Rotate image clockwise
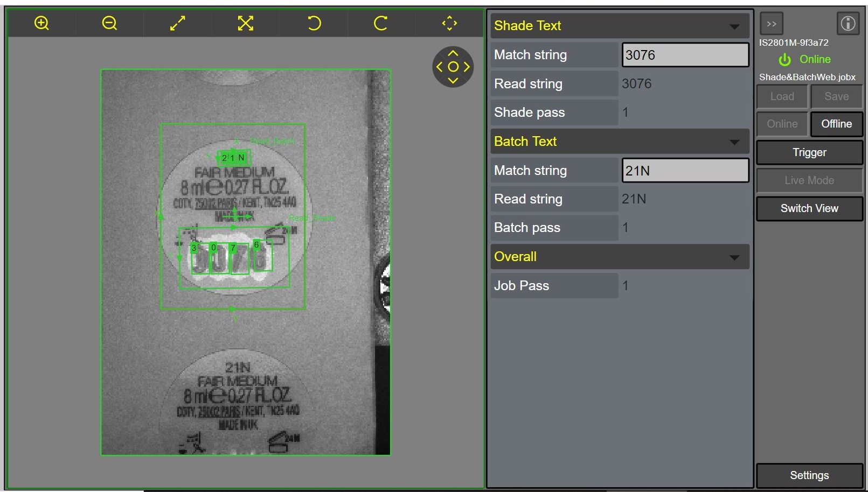This screenshot has width=868, height=492. (381, 23)
